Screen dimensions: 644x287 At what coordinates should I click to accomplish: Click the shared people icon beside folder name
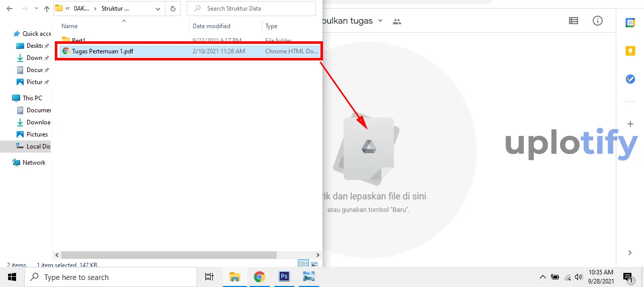click(x=397, y=21)
